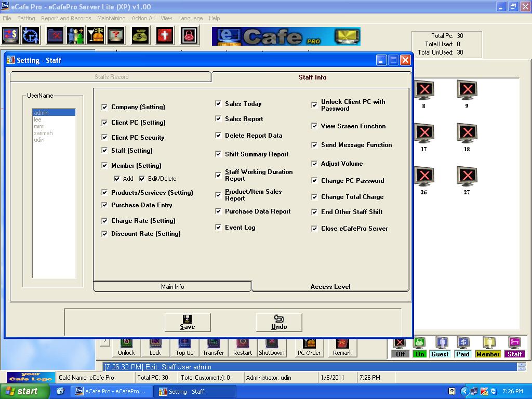Open Report and Records menu
Viewport: 532px width, 399px height.
(66, 18)
